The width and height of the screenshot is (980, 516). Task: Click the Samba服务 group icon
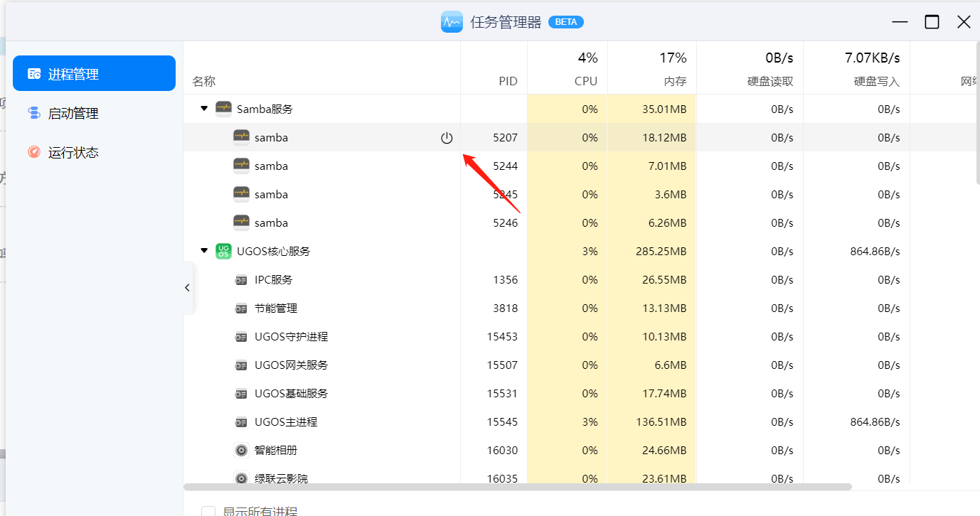click(x=223, y=109)
